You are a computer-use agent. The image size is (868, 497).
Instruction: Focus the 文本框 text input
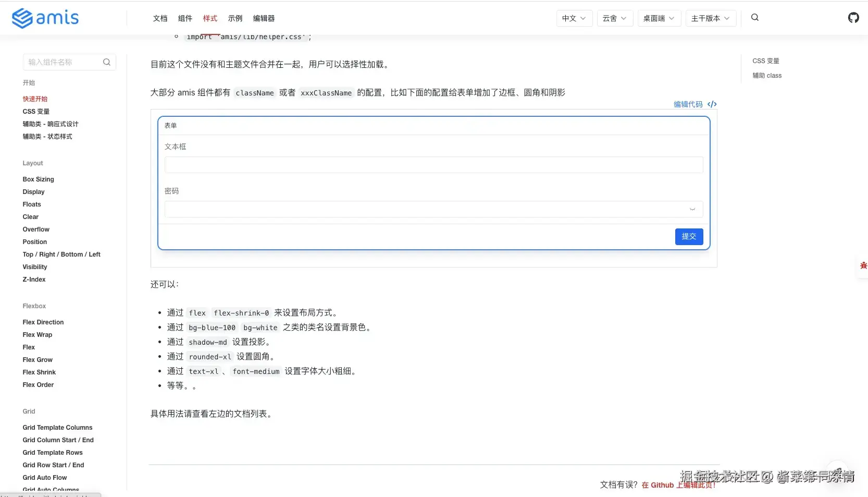tap(433, 165)
